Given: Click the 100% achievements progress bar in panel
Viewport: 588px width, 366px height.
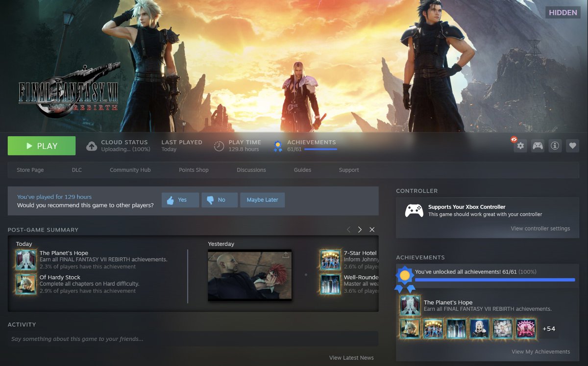Looking at the screenshot, I should pyautogui.click(x=495, y=280).
